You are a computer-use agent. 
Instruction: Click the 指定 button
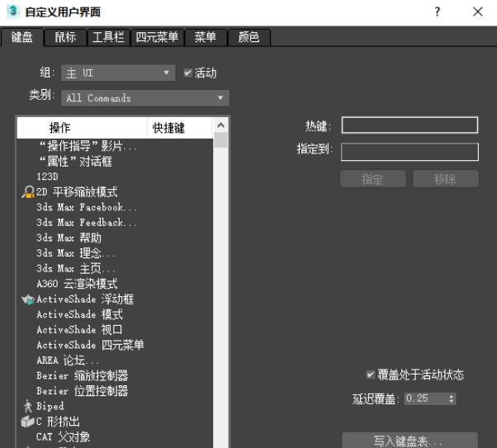(x=373, y=179)
